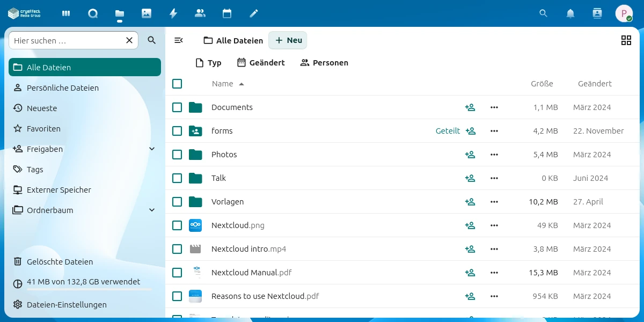644x322 pixels.
Task: Open the Notes pencil app
Action: point(254,13)
